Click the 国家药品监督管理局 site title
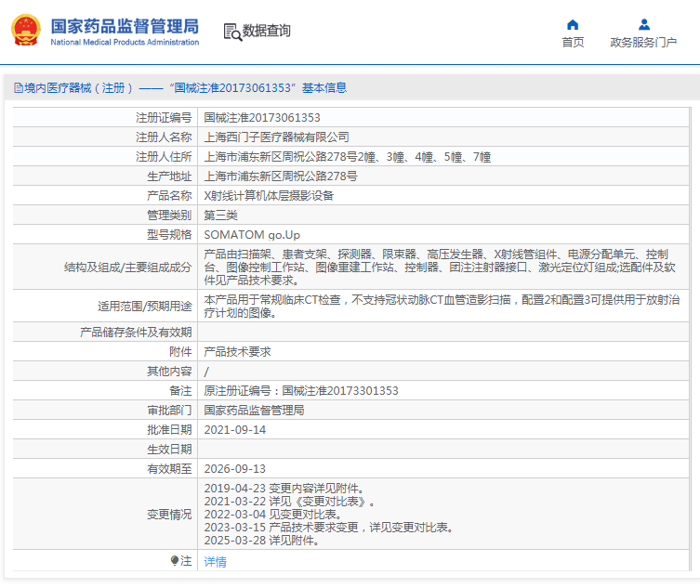The image size is (700, 588). click(x=125, y=26)
